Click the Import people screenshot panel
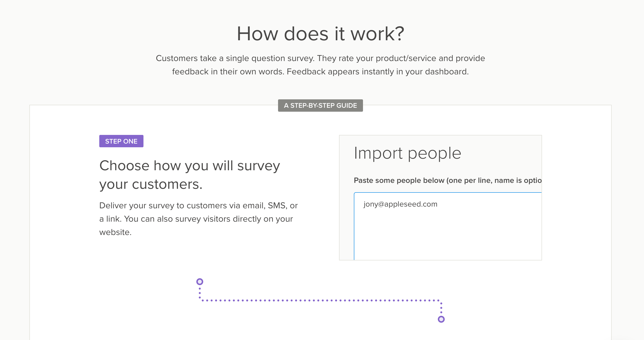The height and width of the screenshot is (340, 644). (x=440, y=198)
